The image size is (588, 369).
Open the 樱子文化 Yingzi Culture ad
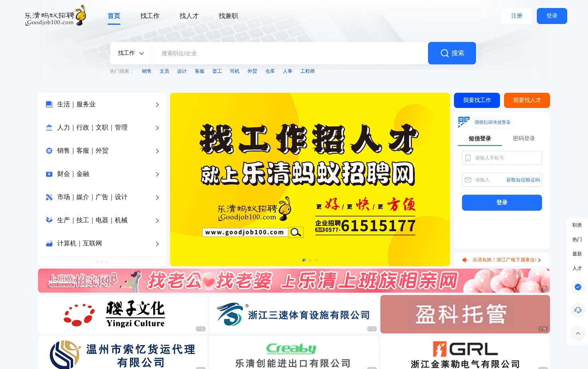(123, 314)
